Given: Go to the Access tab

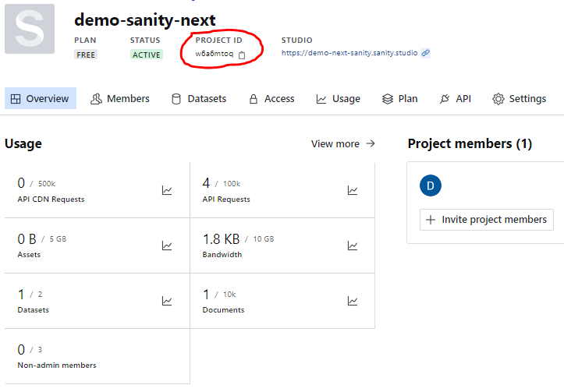Looking at the screenshot, I should pyautogui.click(x=272, y=98).
